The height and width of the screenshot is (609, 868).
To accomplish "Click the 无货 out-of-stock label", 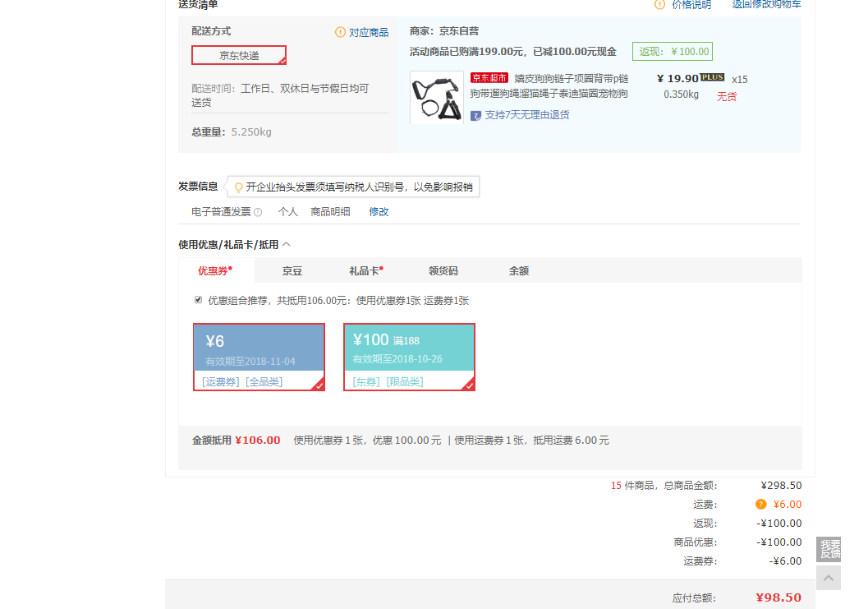I will tap(727, 96).
